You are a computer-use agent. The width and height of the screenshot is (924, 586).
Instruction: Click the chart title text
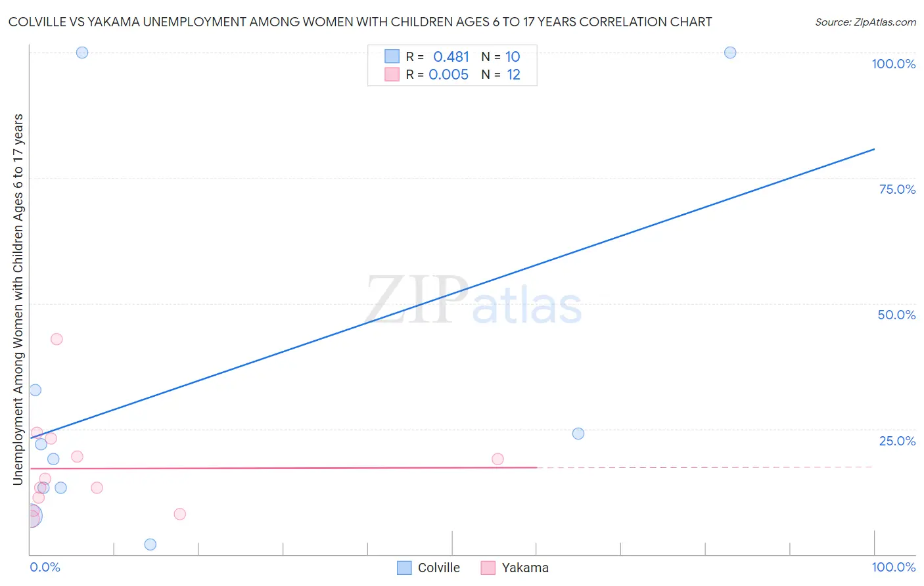pyautogui.click(x=360, y=22)
